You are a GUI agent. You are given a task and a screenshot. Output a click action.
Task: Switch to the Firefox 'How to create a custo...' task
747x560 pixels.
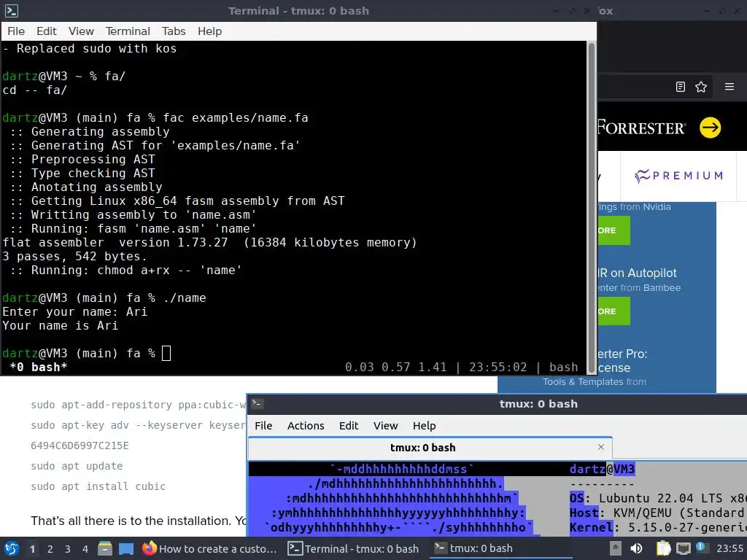tap(209, 548)
